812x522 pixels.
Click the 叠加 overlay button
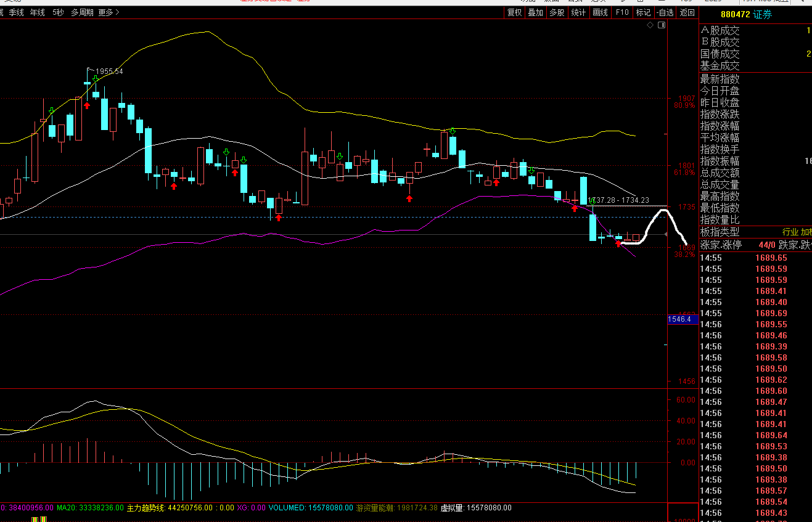tap(535, 12)
